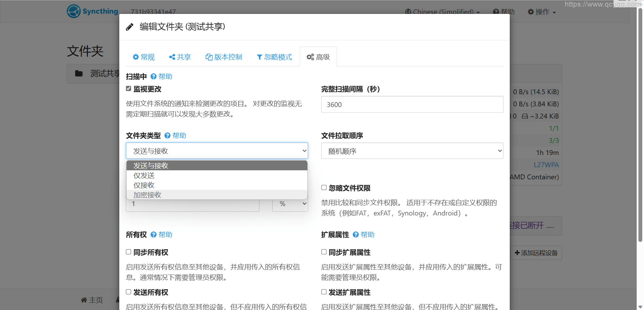The image size is (644, 310).
Task: Open the L27WPA device link
Action: tap(546, 165)
